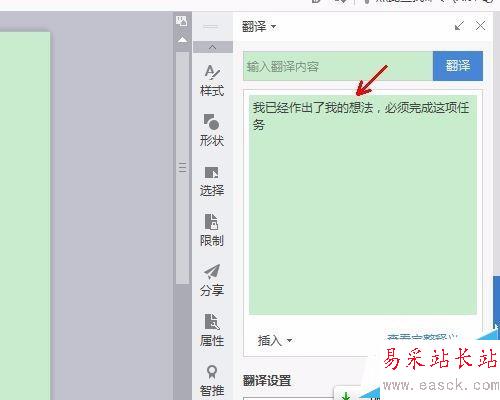Open the 样式 (Styles) side panel
This screenshot has width=500, height=400.
point(212,80)
